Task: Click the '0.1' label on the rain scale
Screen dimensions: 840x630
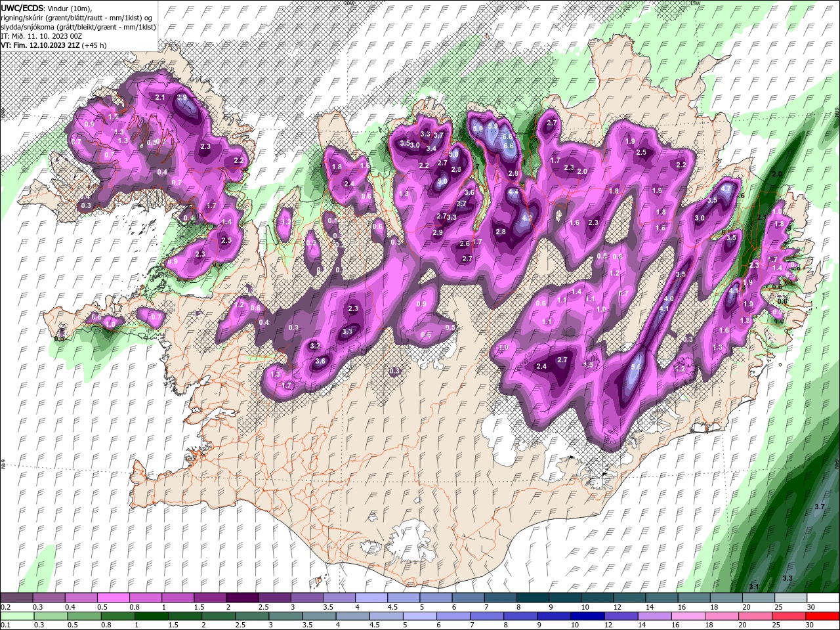Action: [5, 625]
